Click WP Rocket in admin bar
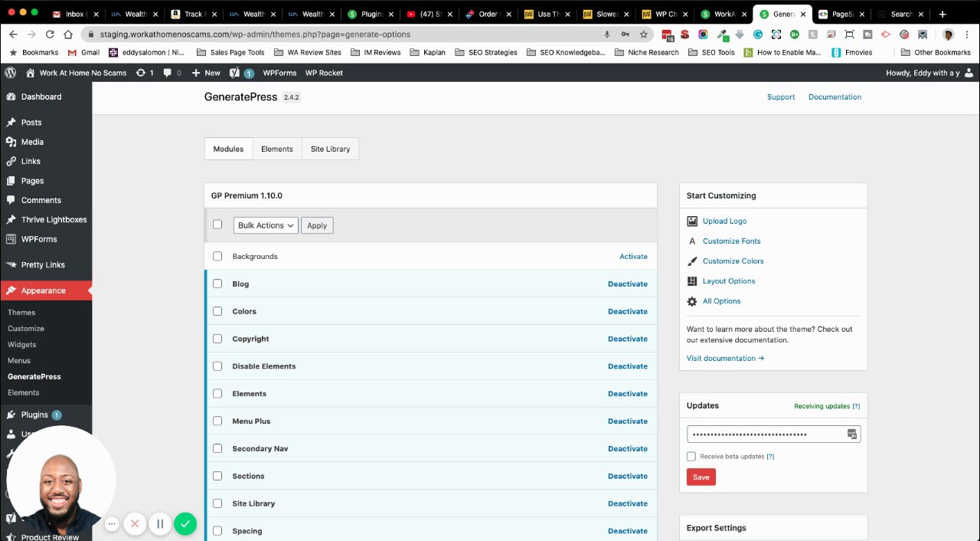Screen dimensions: 980x541 [x=324, y=73]
